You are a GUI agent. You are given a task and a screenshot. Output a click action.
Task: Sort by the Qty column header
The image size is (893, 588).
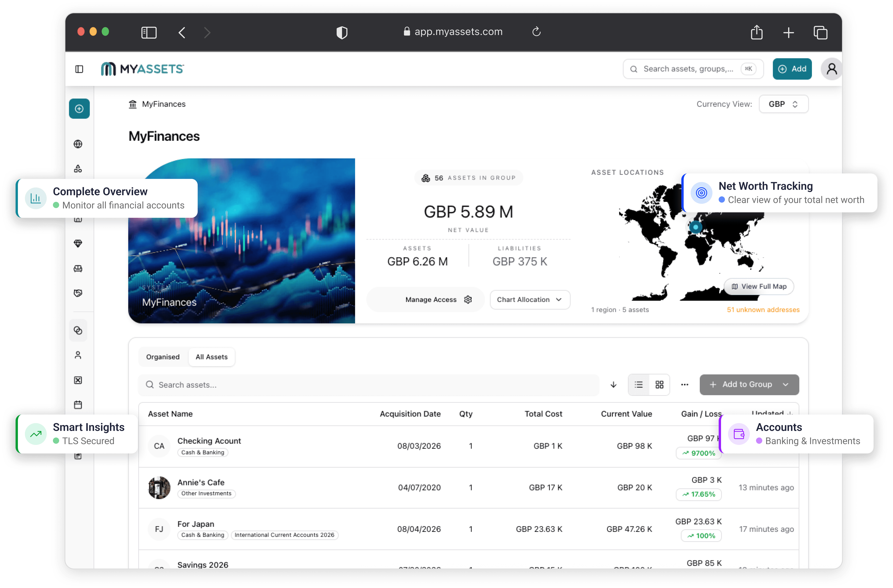click(466, 414)
